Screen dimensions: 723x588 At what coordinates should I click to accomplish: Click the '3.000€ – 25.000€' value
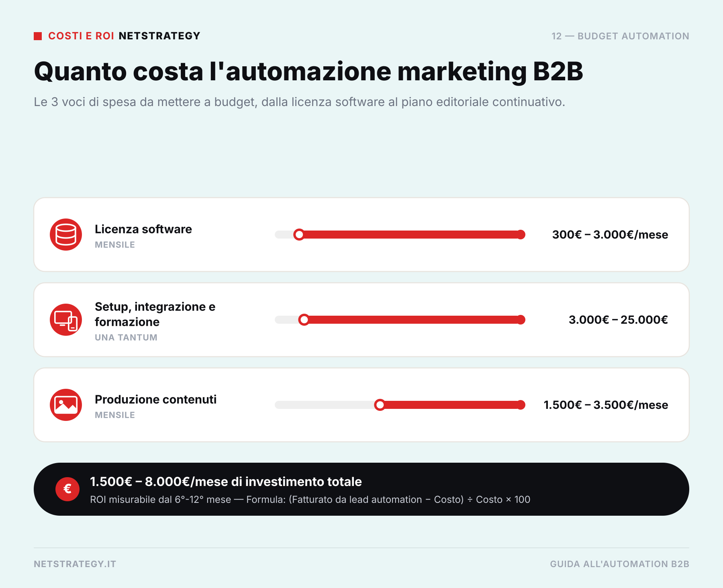tap(619, 320)
